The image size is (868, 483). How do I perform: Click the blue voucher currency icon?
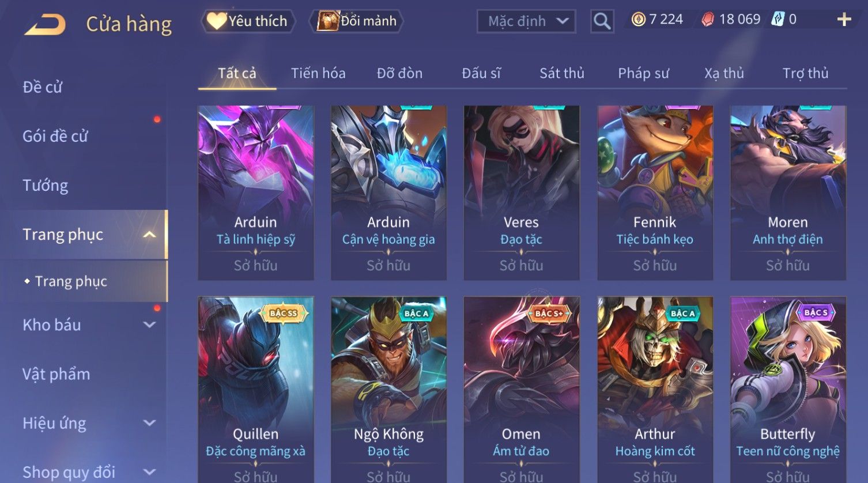click(778, 20)
